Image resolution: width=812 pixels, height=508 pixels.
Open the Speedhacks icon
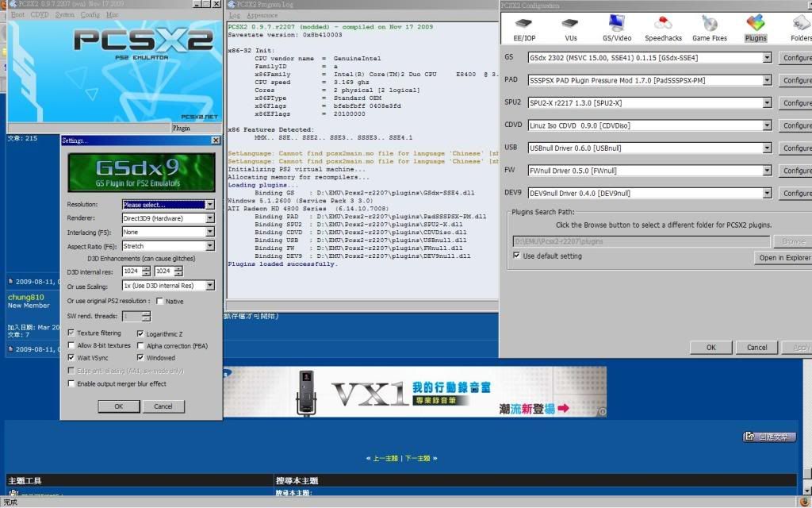click(x=663, y=28)
